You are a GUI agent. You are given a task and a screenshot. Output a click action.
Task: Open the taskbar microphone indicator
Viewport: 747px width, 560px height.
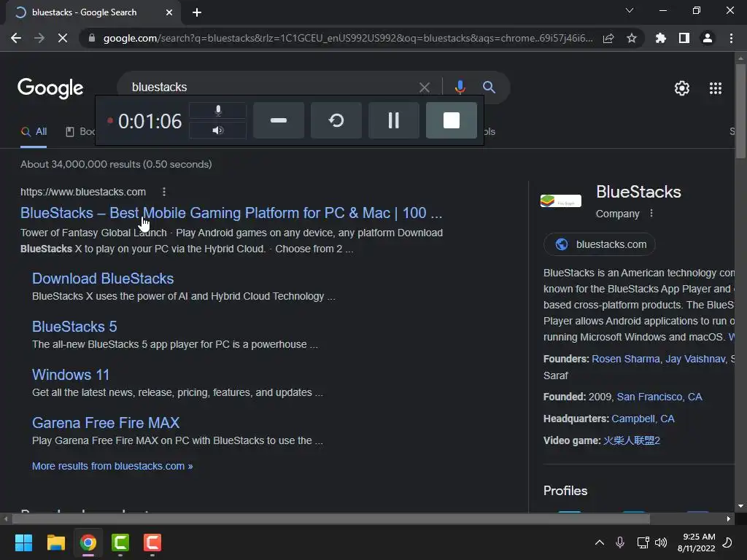(x=620, y=542)
